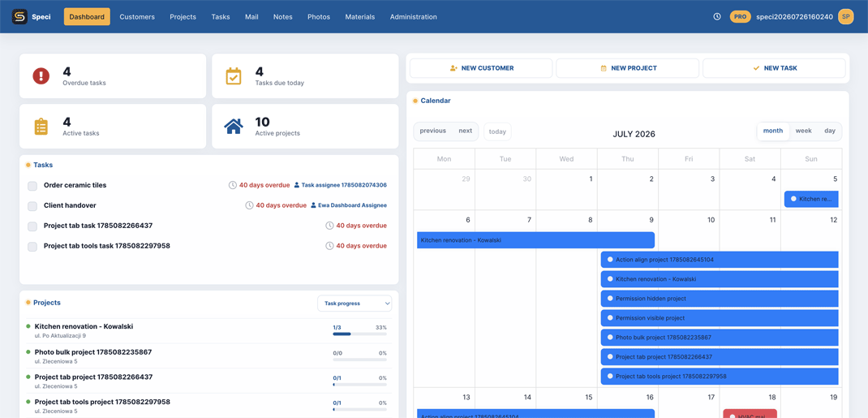The image size is (868, 418).
Task: Click green status dot for Project tab project 1785082266437
Action: (28, 377)
